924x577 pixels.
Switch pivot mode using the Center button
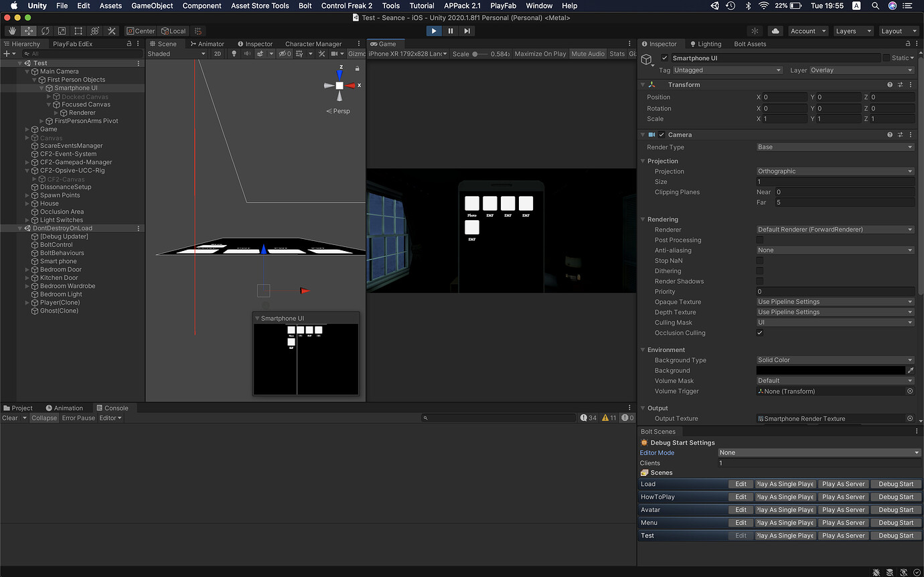(140, 31)
